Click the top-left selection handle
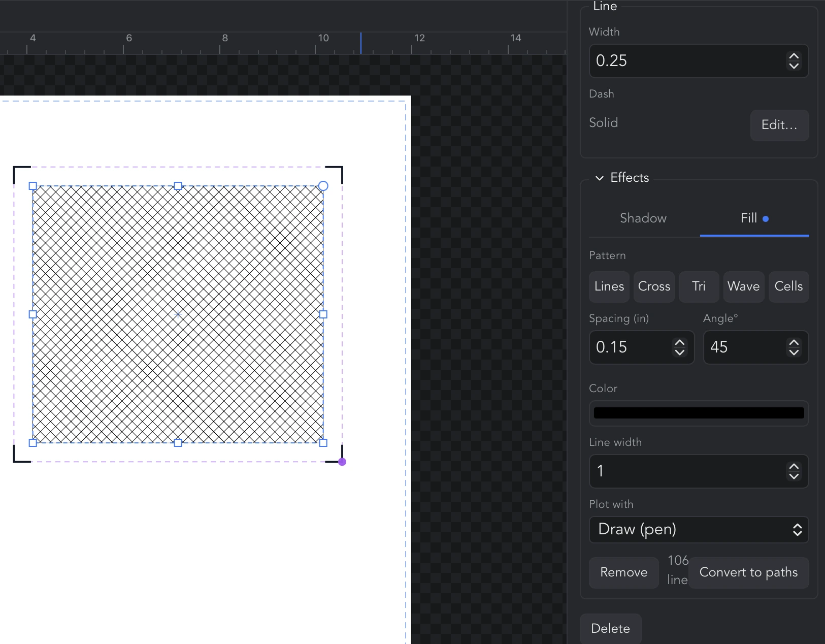Image resolution: width=825 pixels, height=644 pixels. (x=33, y=186)
